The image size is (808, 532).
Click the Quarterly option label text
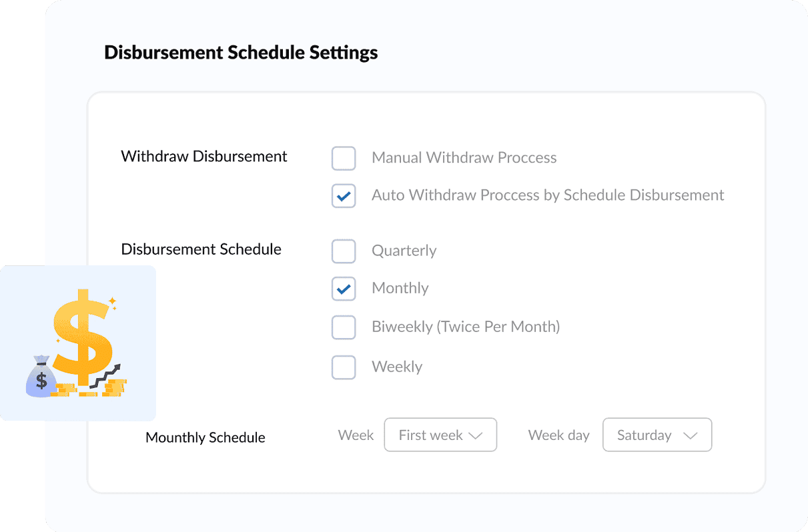pyautogui.click(x=404, y=251)
